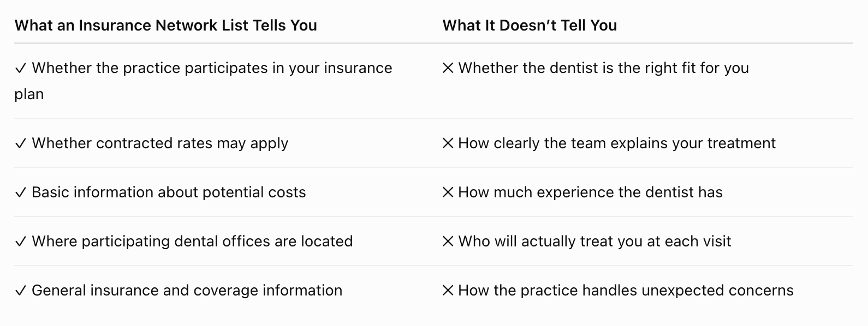This screenshot has width=868, height=326.
Task: Click text 'General insurance and coverage information'
Action: (x=187, y=291)
